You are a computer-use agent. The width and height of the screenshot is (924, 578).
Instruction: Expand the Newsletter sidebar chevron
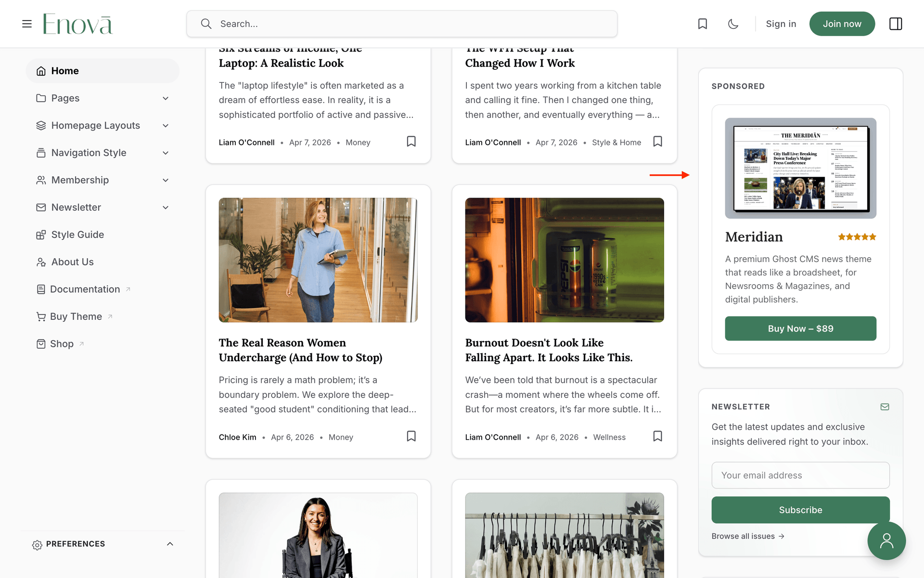(166, 208)
